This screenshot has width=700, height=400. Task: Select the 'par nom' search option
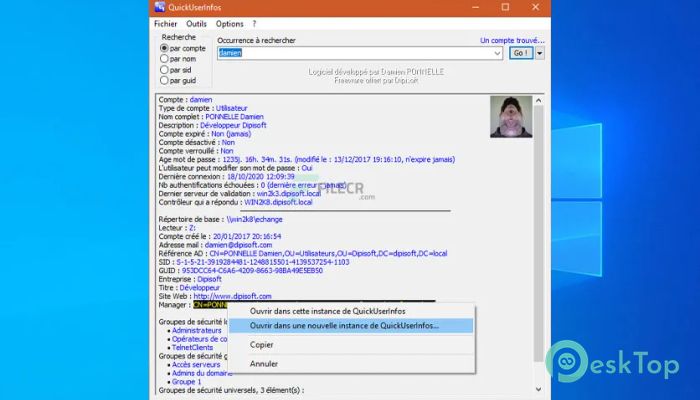pos(178,59)
